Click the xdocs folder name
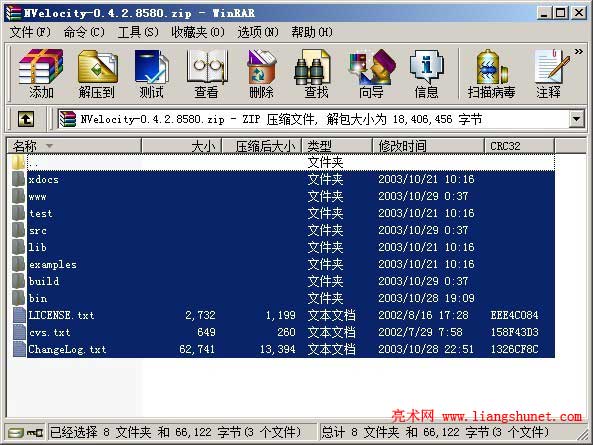595x445 pixels. 44,179
